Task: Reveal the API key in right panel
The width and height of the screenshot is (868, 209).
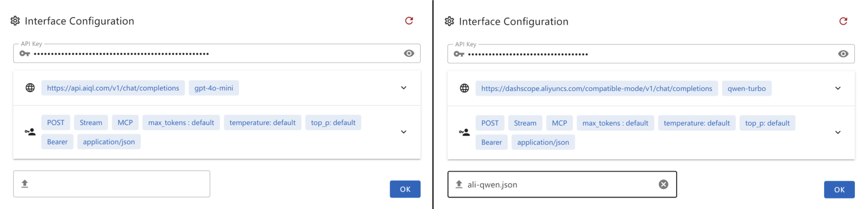Action: (x=843, y=54)
